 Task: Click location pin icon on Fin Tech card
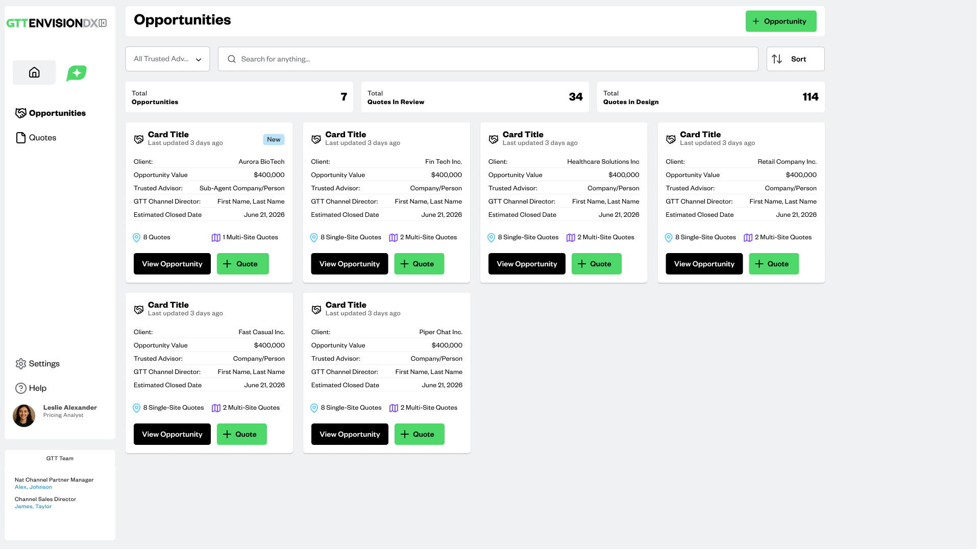pos(314,238)
